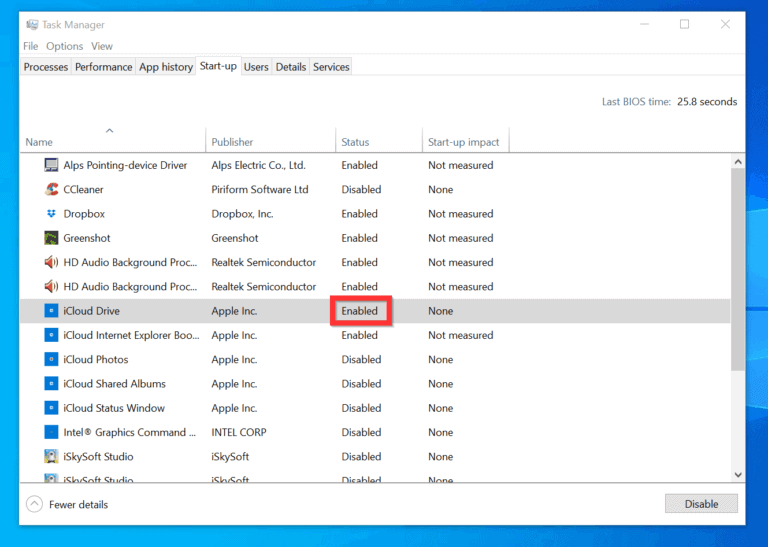Click the Dropbox, Inc. publisher cell

[242, 214]
